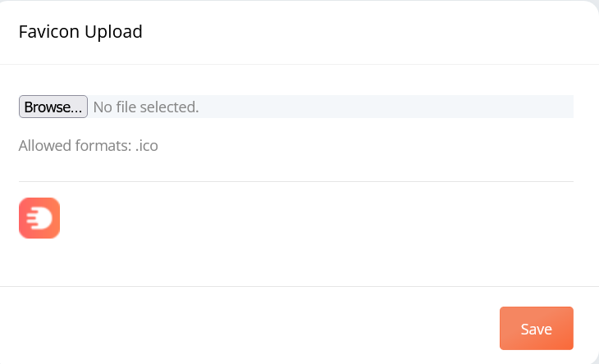Click the divider line above favicon preview

296,182
